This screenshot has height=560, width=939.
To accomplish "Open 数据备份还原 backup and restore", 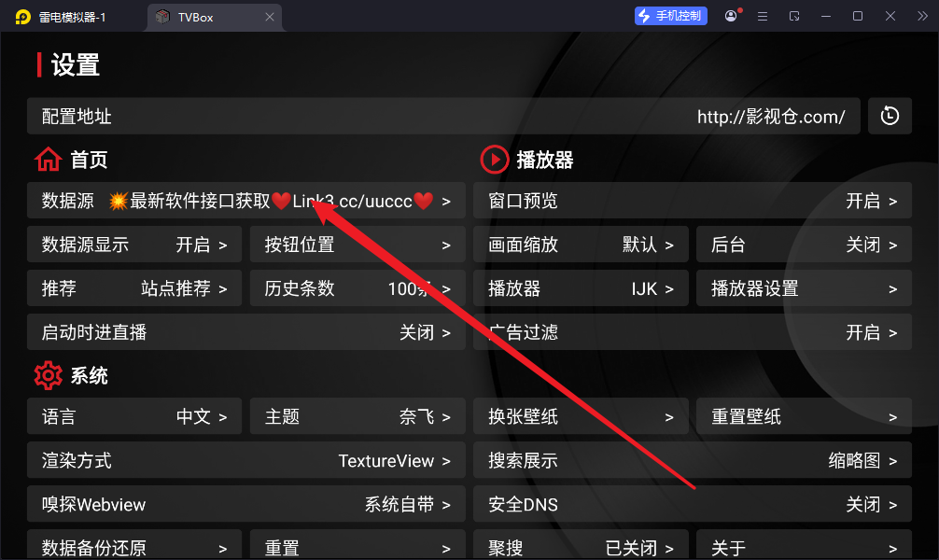I will [134, 544].
